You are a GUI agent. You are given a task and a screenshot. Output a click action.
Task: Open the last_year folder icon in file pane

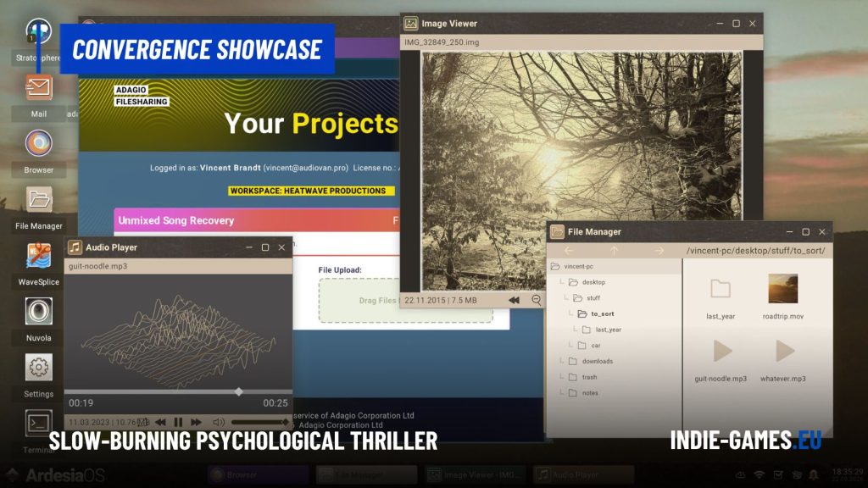click(x=721, y=289)
